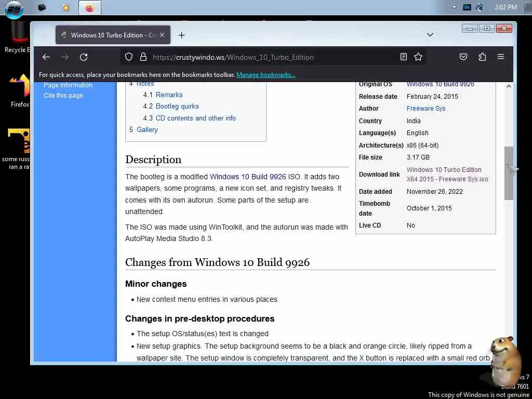Jump to 4.3 CD contents and other info
Image resolution: width=532 pixels, height=399 pixels.
189,118
